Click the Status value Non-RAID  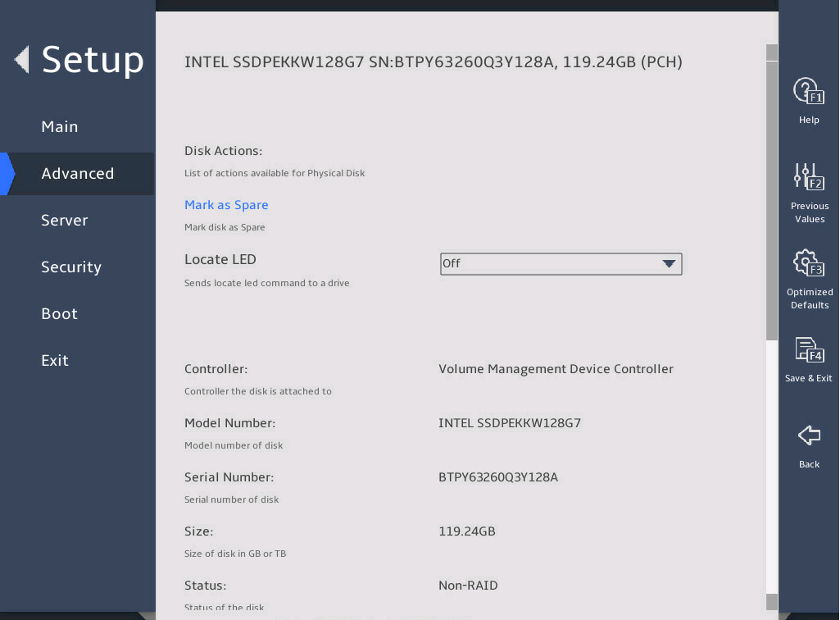click(468, 586)
